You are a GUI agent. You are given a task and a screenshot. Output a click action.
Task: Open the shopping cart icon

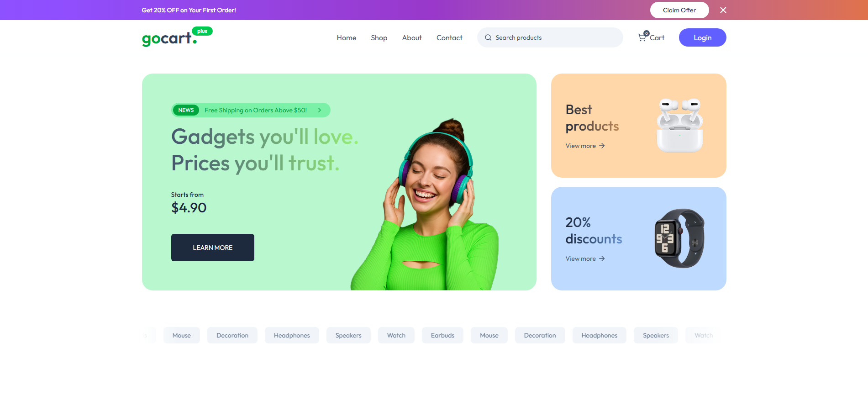[x=642, y=37]
